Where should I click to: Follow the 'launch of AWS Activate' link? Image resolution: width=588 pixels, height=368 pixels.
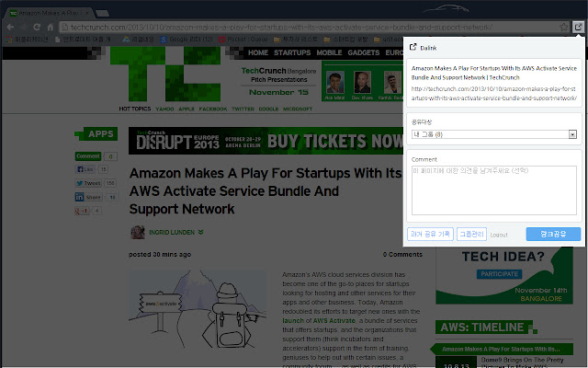click(319, 321)
